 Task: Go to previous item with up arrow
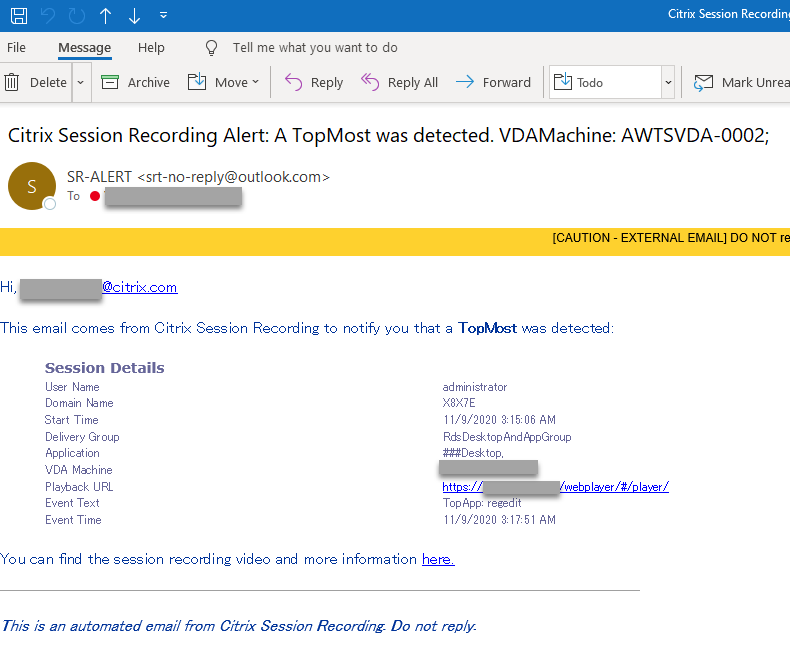105,15
